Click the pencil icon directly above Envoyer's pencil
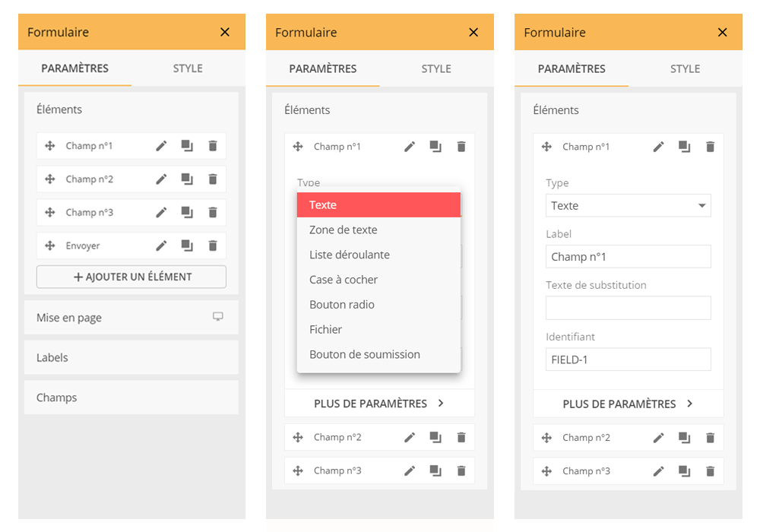The width and height of the screenshot is (760, 532). (x=161, y=212)
